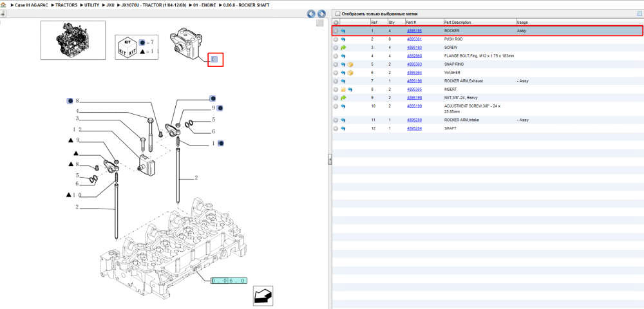The width and height of the screenshot is (644, 309).
Task: Click blue arrow icon in SHAFT row
Action: coord(343,129)
